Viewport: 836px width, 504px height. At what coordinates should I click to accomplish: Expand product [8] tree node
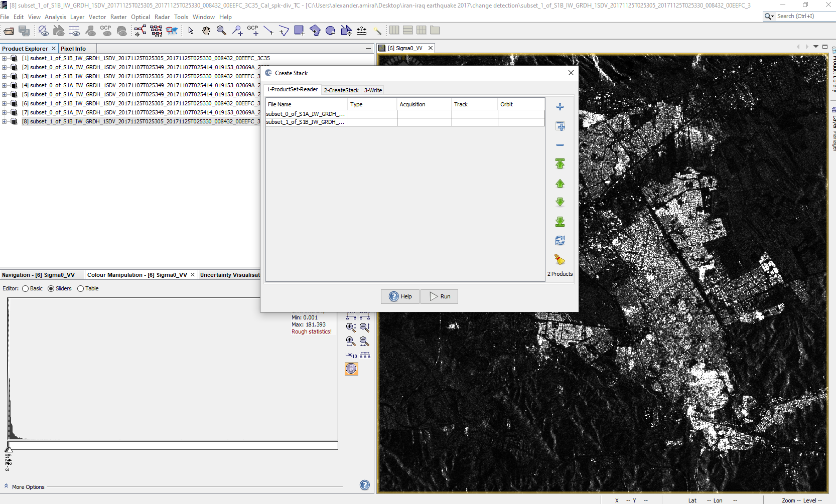[5, 121]
